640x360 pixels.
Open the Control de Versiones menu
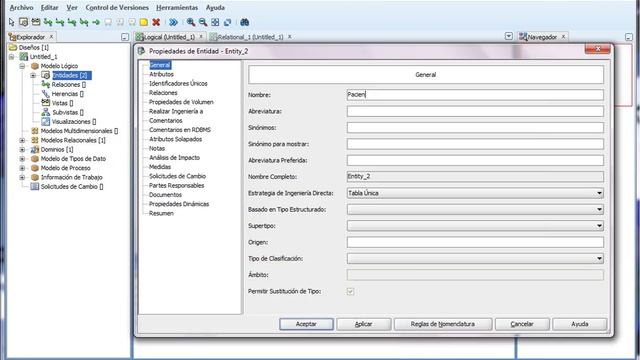click(117, 7)
